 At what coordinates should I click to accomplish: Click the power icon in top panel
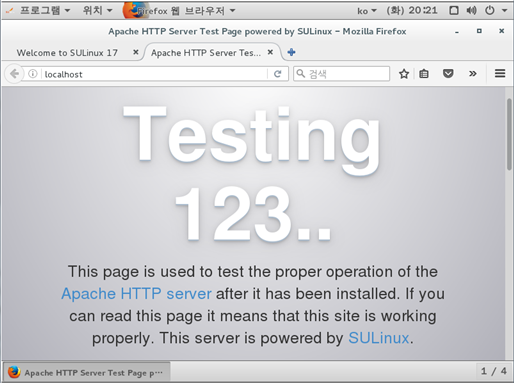click(489, 11)
